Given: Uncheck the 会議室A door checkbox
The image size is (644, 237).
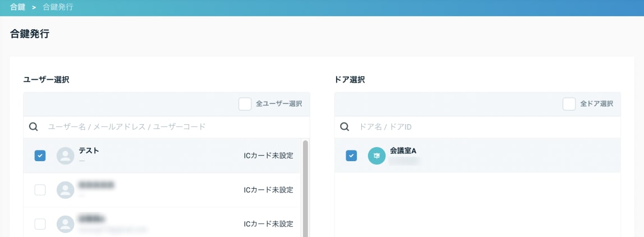Looking at the screenshot, I should (x=351, y=156).
